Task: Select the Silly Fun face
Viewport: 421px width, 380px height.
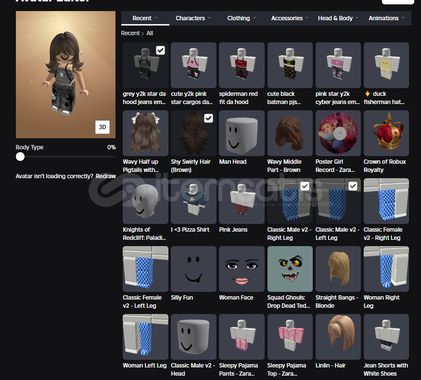Action: click(x=193, y=269)
